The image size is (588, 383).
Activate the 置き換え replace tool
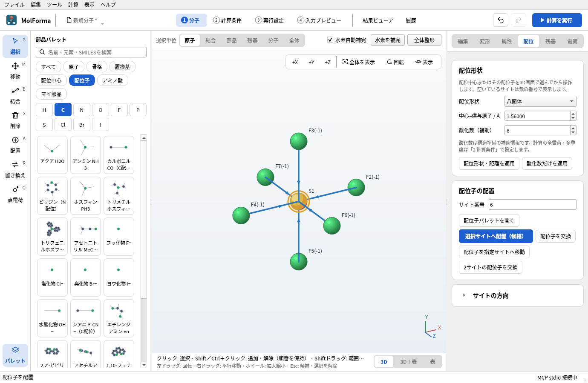(x=15, y=169)
